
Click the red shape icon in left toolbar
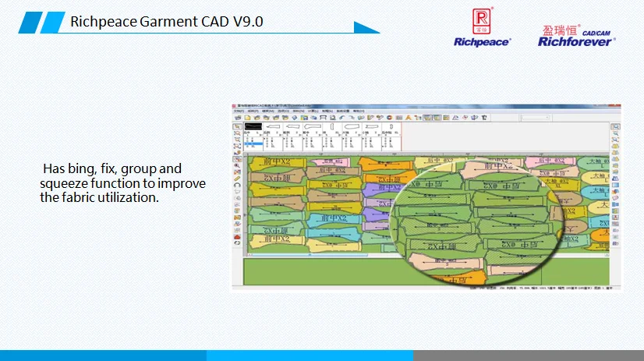coord(237,237)
